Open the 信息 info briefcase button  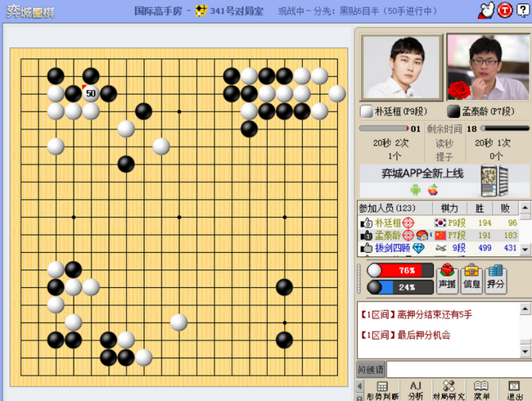point(471,278)
